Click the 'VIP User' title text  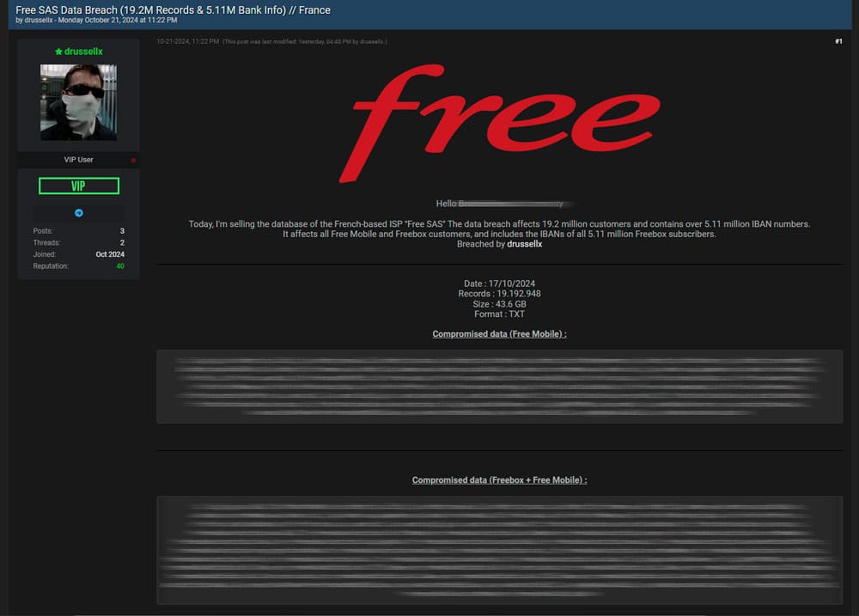(78, 160)
